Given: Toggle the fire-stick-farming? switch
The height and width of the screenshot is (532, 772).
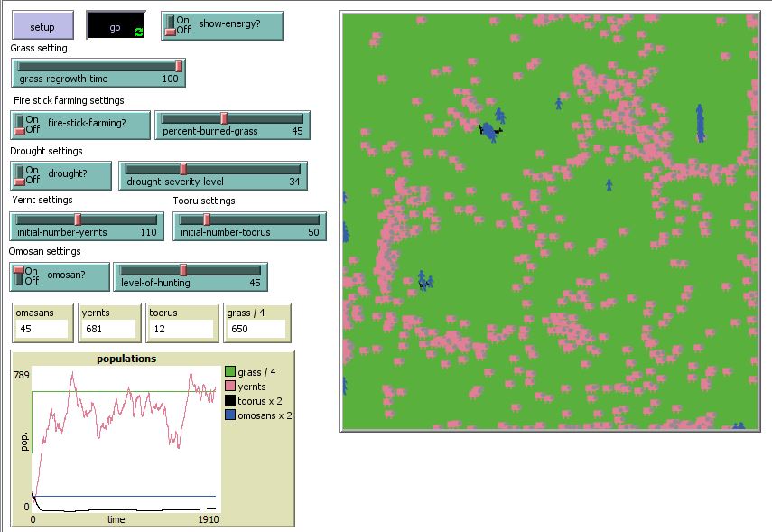Looking at the screenshot, I should click(80, 126).
